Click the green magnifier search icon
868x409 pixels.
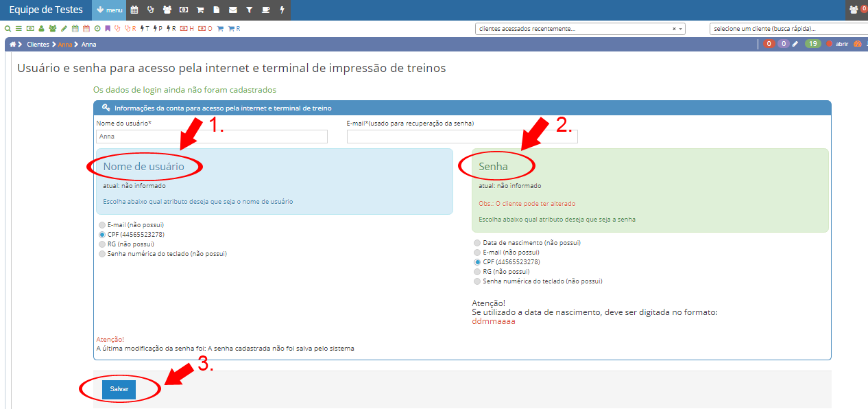[x=8, y=29]
